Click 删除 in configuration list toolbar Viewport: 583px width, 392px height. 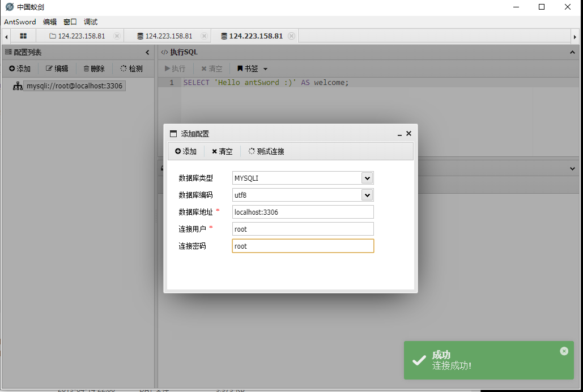point(94,69)
